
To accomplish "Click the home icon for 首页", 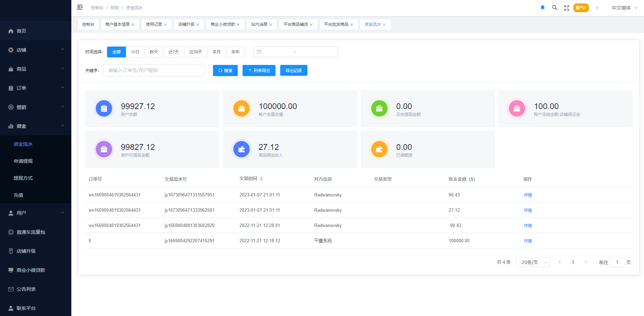I will [11, 31].
